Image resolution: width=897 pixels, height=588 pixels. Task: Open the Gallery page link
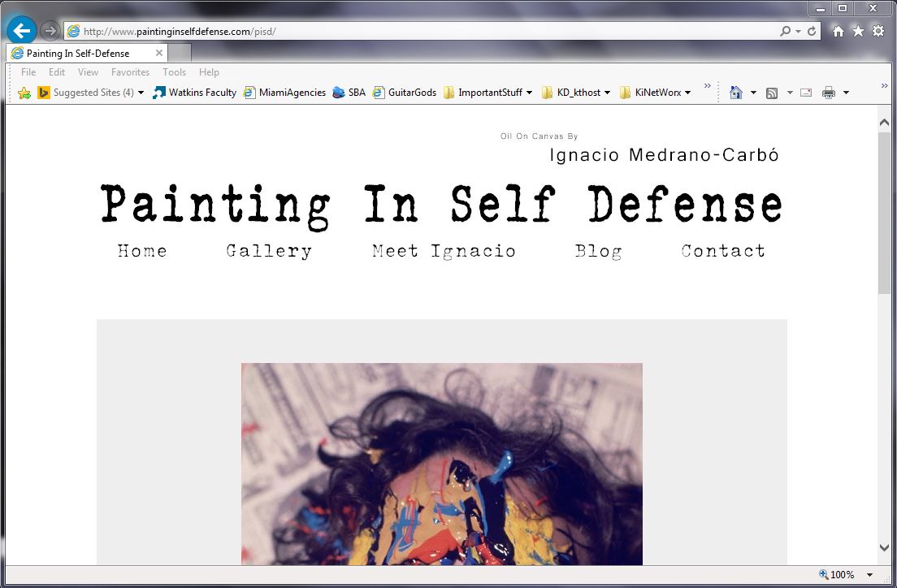[x=269, y=251]
